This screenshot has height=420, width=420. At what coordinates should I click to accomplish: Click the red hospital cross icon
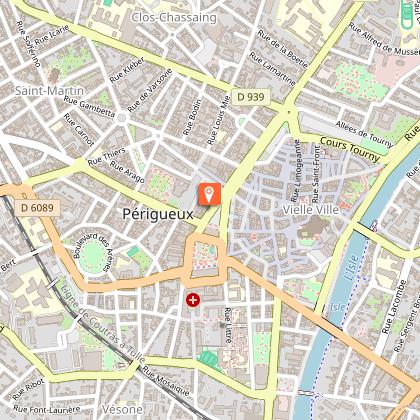coord(193,300)
